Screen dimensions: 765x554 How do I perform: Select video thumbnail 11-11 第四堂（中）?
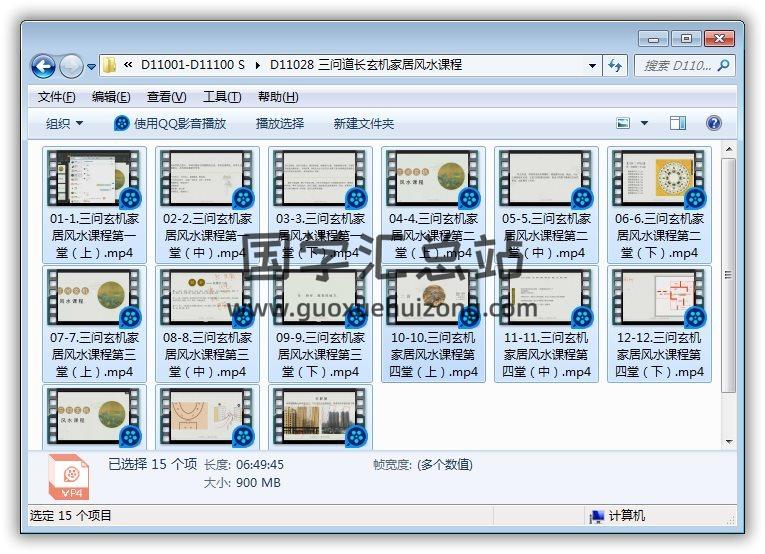coord(546,297)
